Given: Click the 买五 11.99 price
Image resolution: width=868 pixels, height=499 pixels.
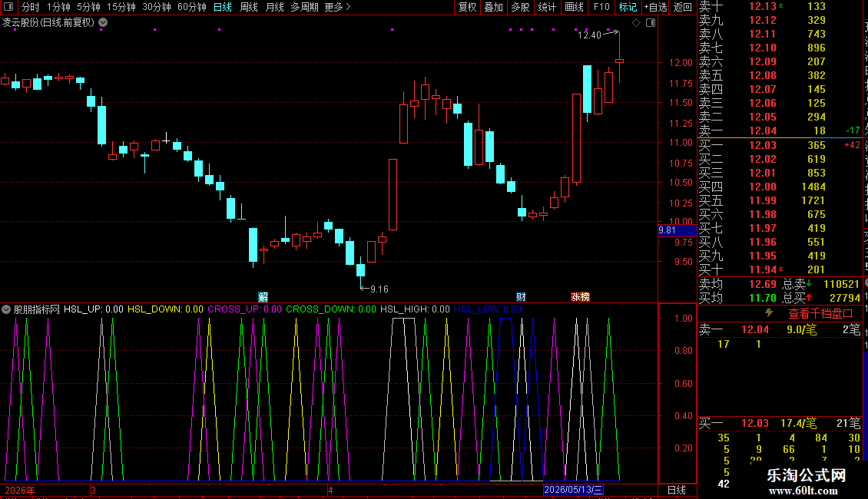Looking at the screenshot, I should (763, 201).
